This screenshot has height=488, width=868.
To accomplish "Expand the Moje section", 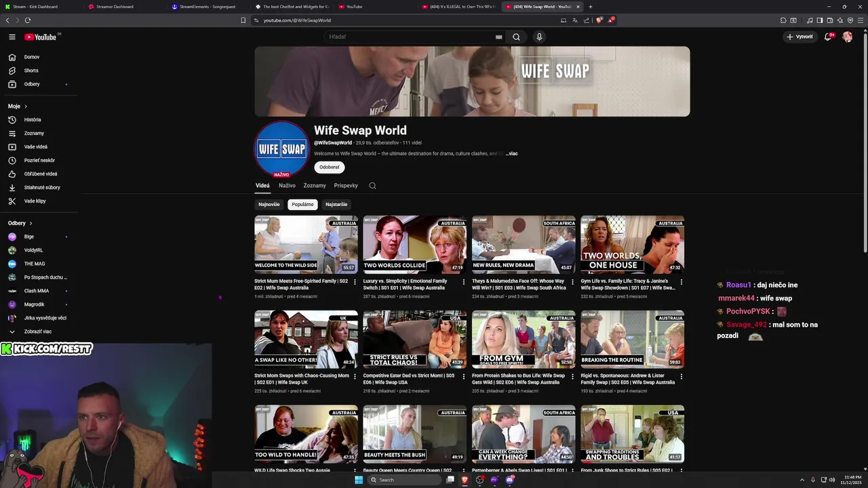I will (18, 106).
